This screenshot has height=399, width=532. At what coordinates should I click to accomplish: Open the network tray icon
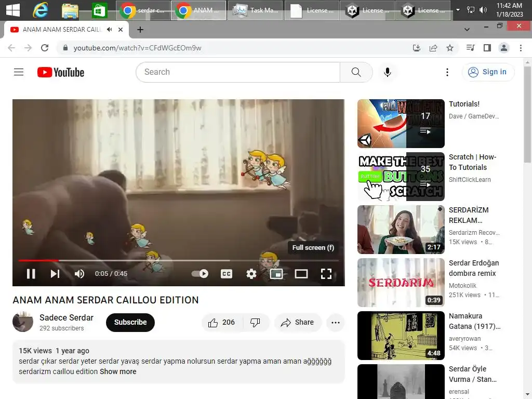coord(471,10)
